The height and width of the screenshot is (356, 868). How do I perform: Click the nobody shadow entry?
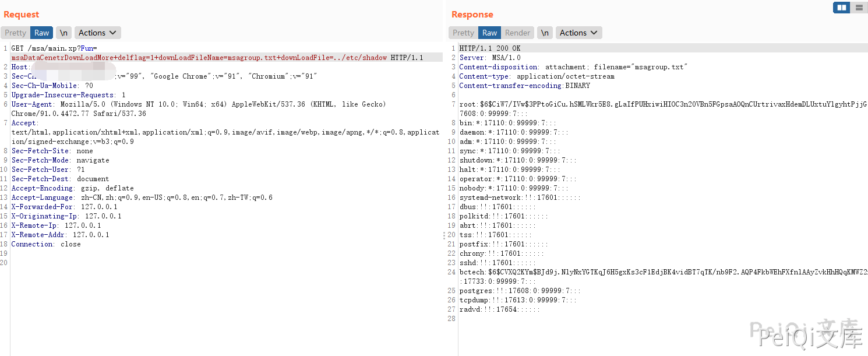[514, 188]
